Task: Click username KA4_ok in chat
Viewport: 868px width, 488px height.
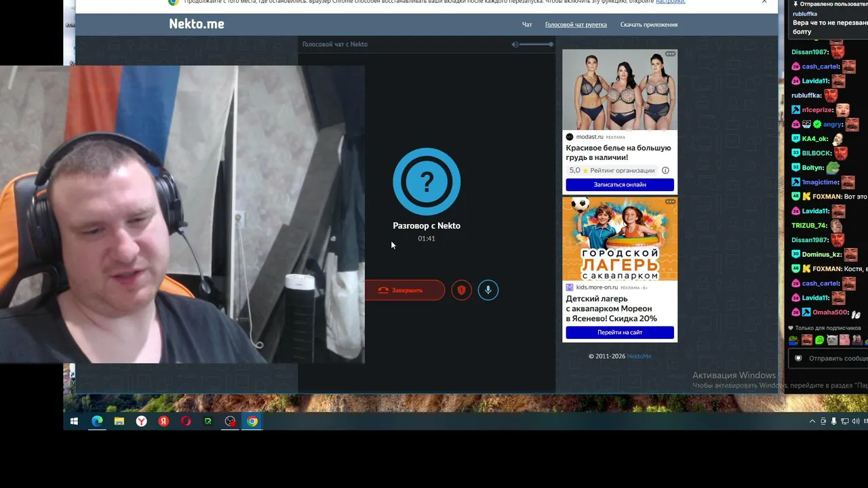Action: [814, 139]
